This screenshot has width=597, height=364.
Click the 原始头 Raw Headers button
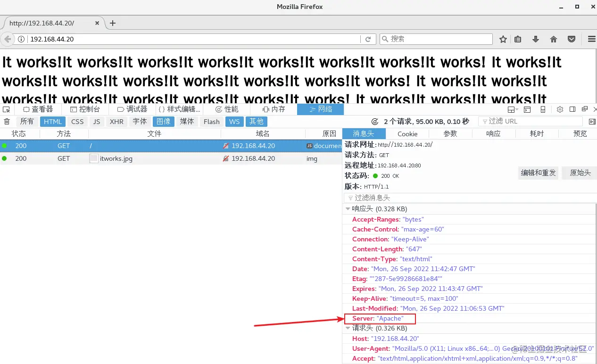(x=580, y=173)
